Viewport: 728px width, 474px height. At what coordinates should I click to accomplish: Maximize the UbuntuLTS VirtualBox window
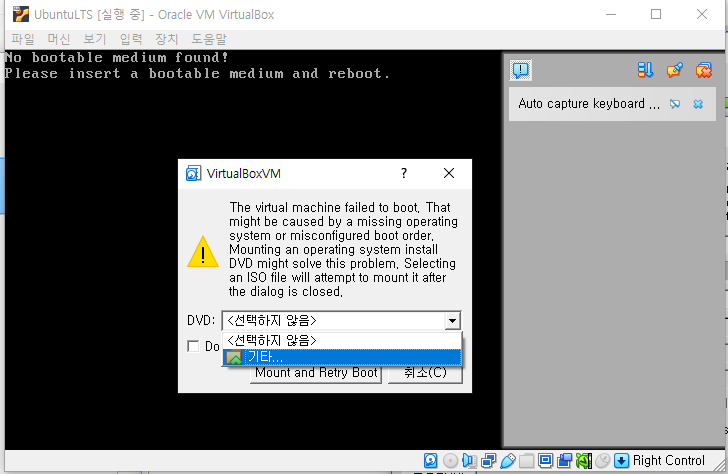(x=656, y=14)
